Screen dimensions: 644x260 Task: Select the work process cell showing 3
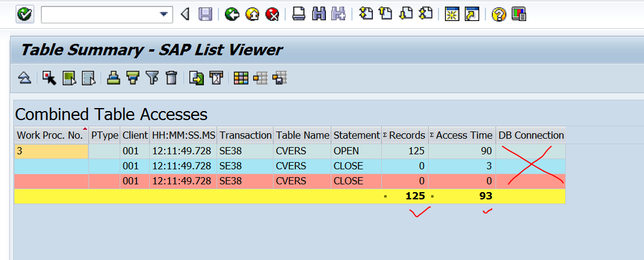pos(51,151)
